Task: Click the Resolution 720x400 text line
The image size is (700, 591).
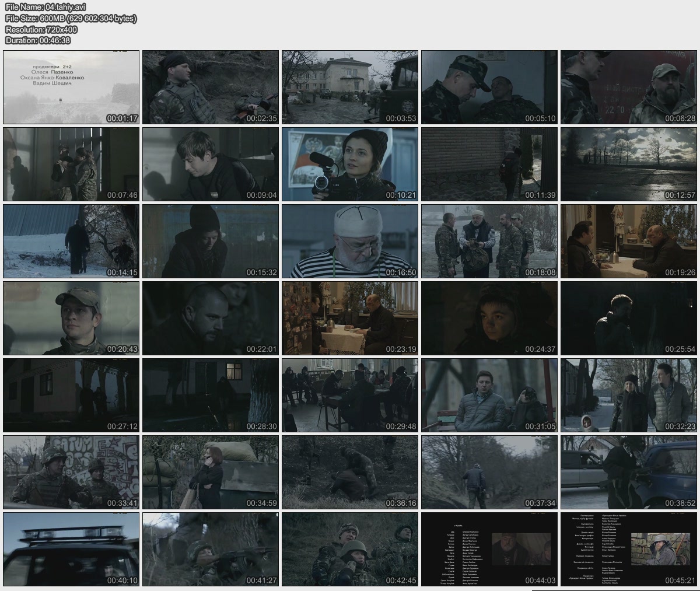Action: [x=41, y=29]
